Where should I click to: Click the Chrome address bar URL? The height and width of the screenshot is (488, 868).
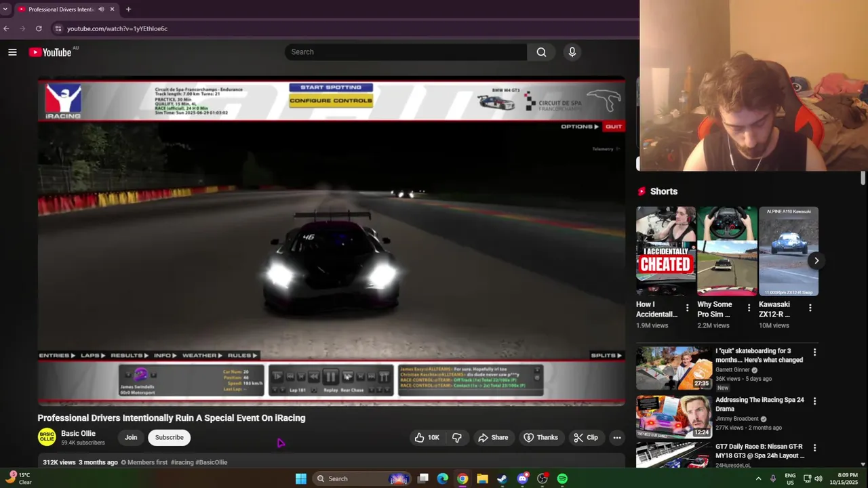(x=117, y=28)
